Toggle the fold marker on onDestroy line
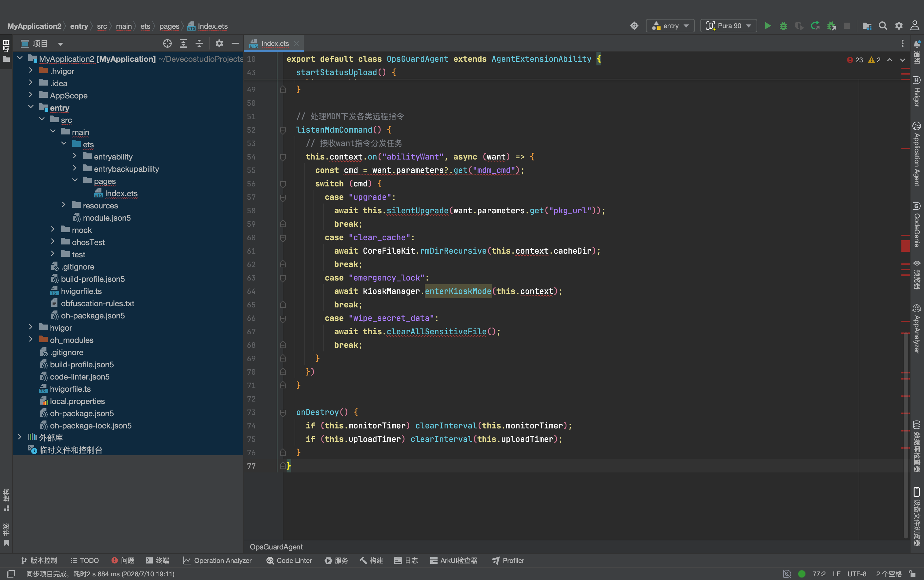 click(283, 412)
